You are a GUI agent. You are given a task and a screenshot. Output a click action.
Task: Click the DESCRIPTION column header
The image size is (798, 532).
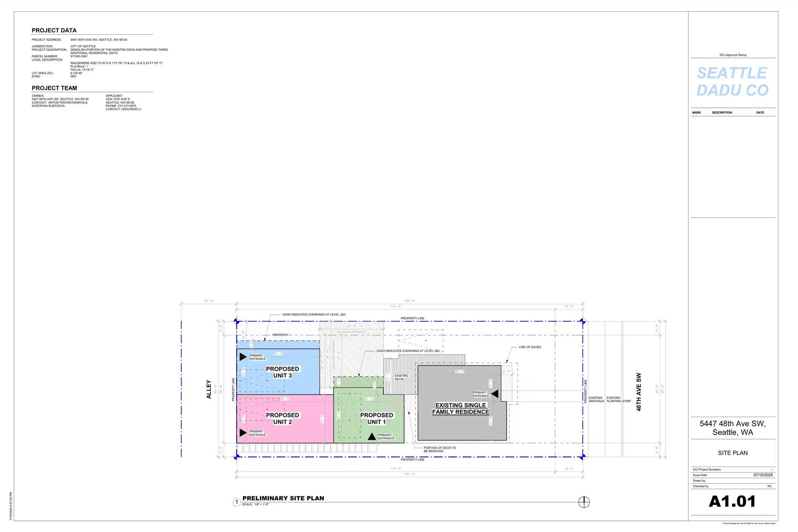click(722, 113)
